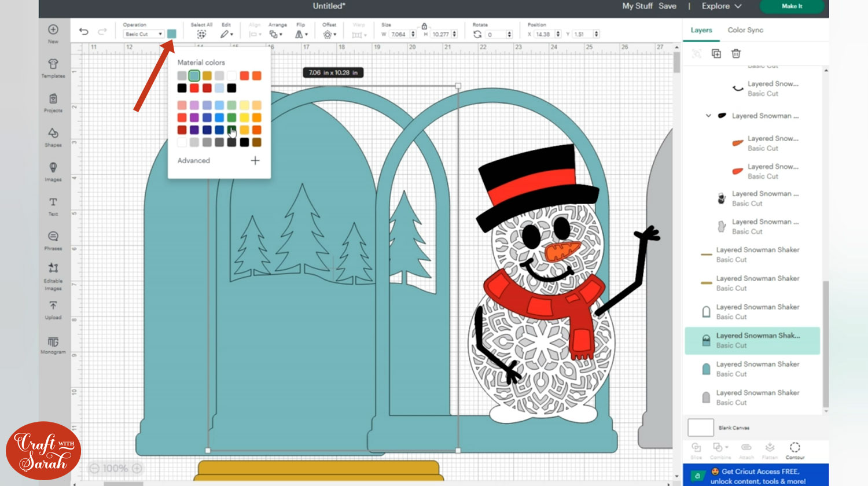Delete the selected layer with trash icon
Viewport: 868px width, 486px height.
click(x=736, y=54)
